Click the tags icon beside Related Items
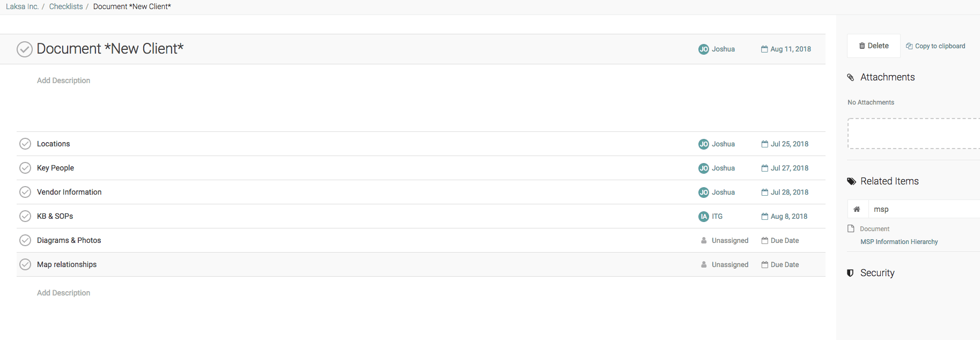The image size is (980, 340). pyautogui.click(x=851, y=181)
